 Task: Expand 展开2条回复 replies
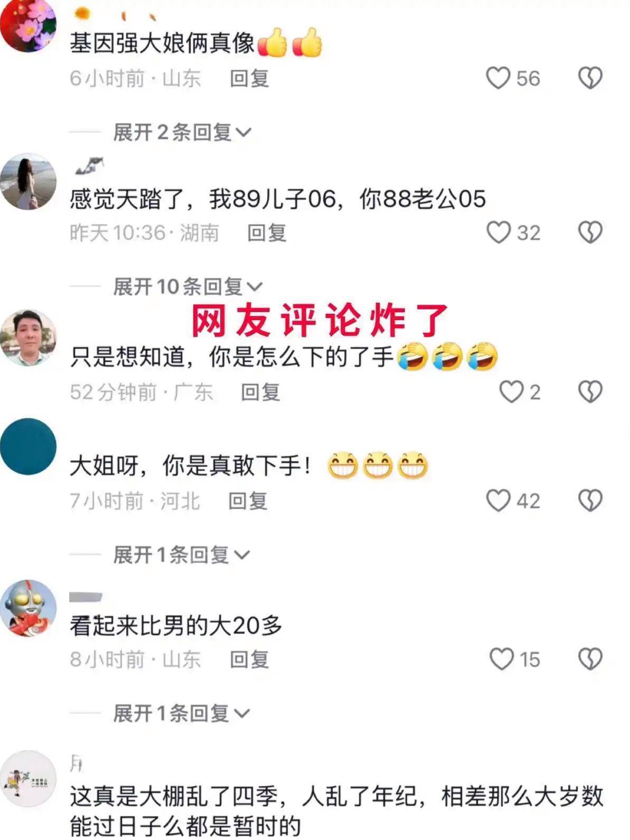coord(182,132)
